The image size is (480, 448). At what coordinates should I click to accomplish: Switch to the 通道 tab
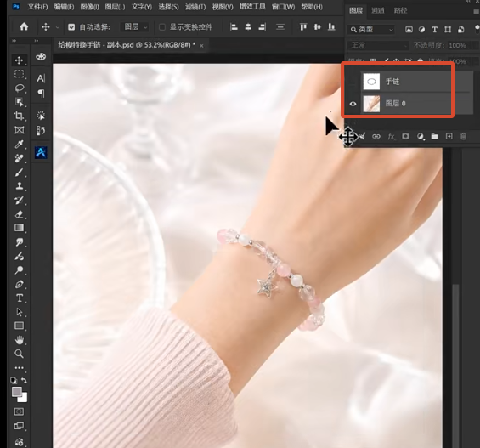378,10
